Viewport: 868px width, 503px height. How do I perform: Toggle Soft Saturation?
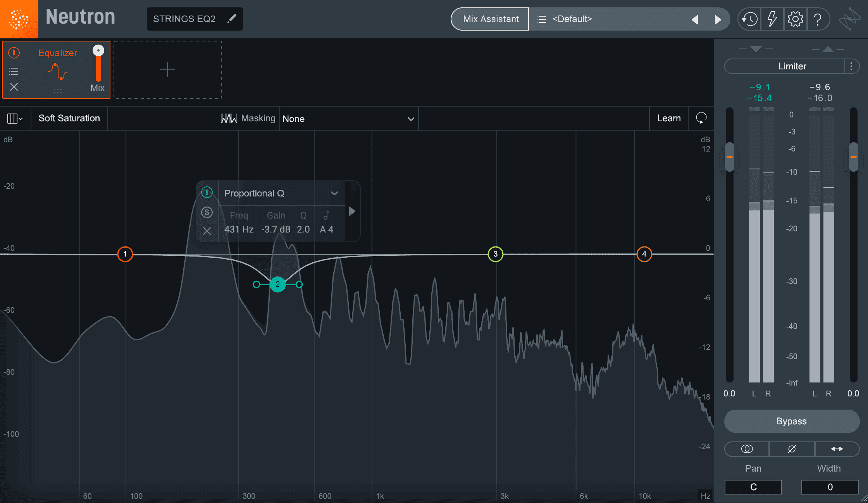pos(69,118)
